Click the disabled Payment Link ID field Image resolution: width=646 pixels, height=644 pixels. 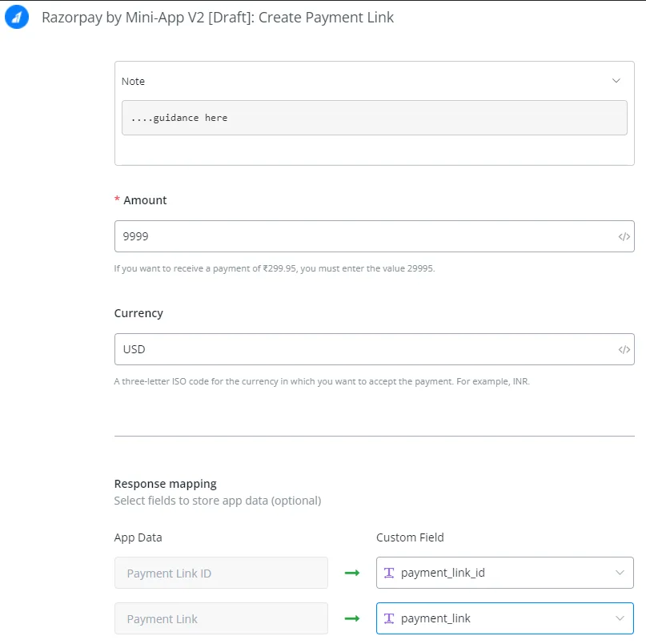tap(221, 573)
